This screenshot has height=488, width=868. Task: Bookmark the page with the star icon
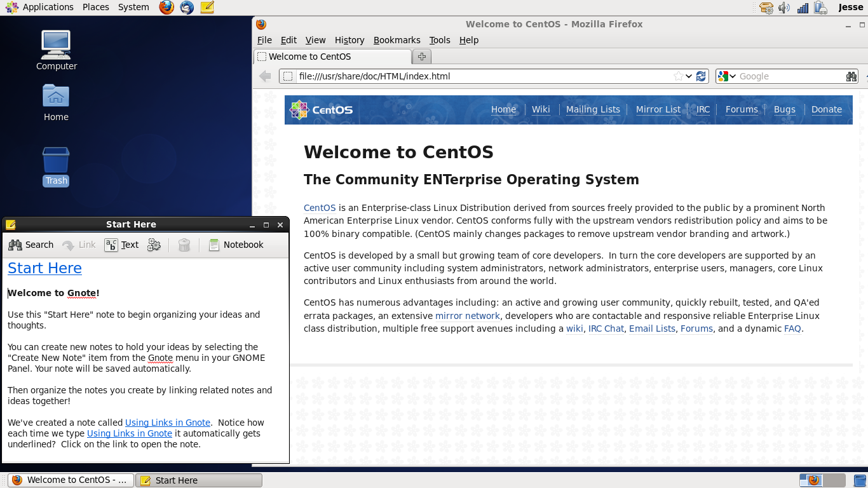pyautogui.click(x=679, y=76)
